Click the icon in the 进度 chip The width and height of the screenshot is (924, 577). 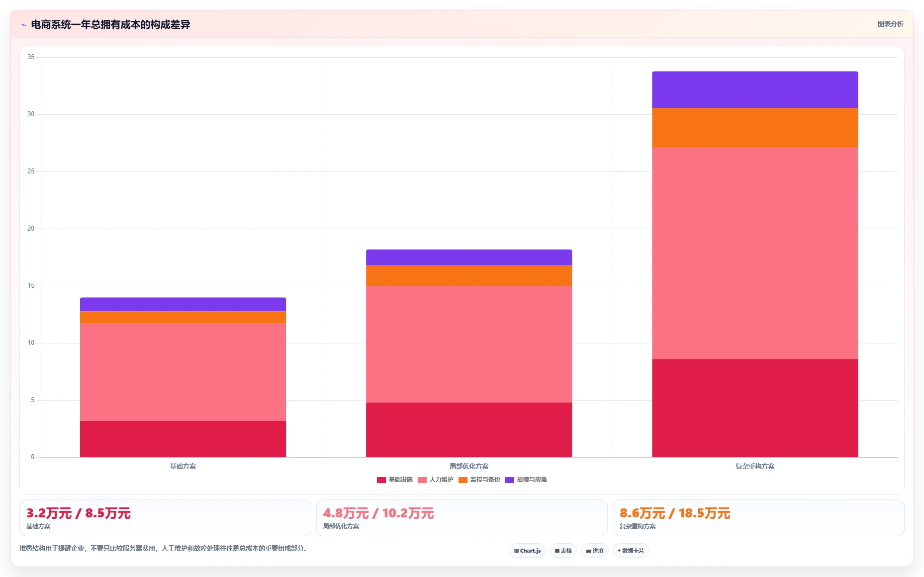[x=588, y=551]
